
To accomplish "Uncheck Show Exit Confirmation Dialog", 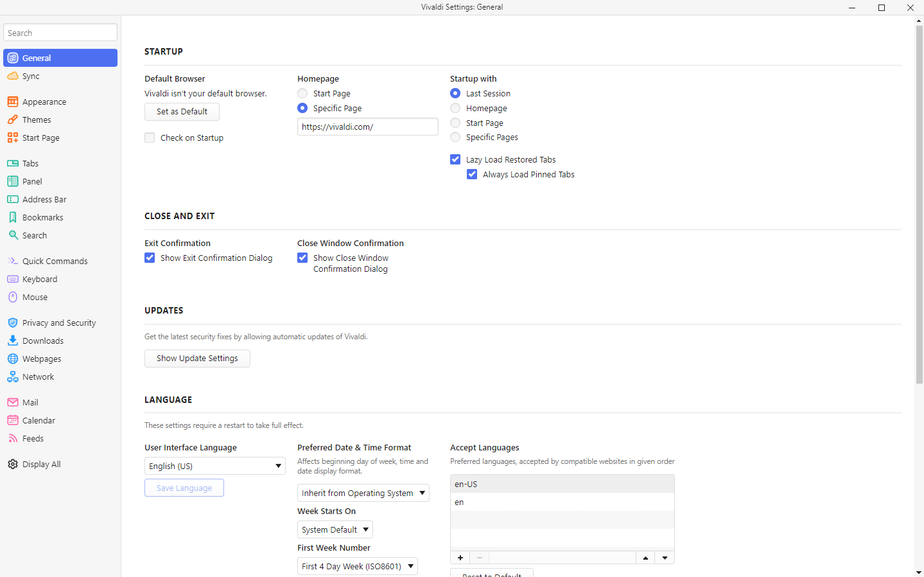I will click(150, 258).
